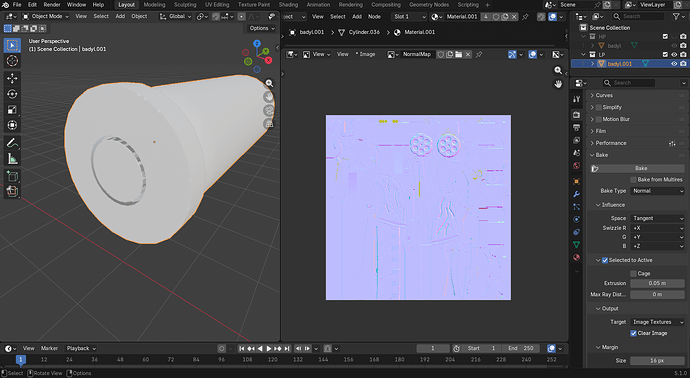Enable the Motion Blur checkbox
The height and width of the screenshot is (378, 690).
click(598, 119)
